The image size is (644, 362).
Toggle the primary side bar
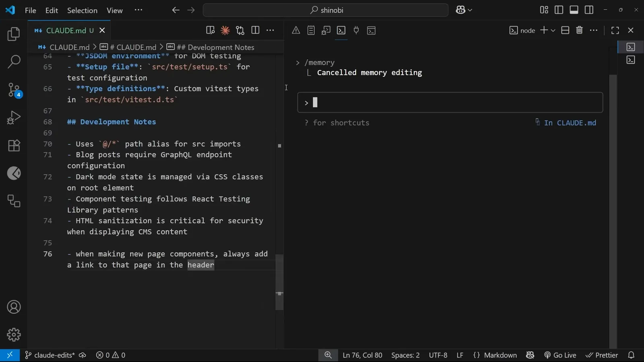559,10
